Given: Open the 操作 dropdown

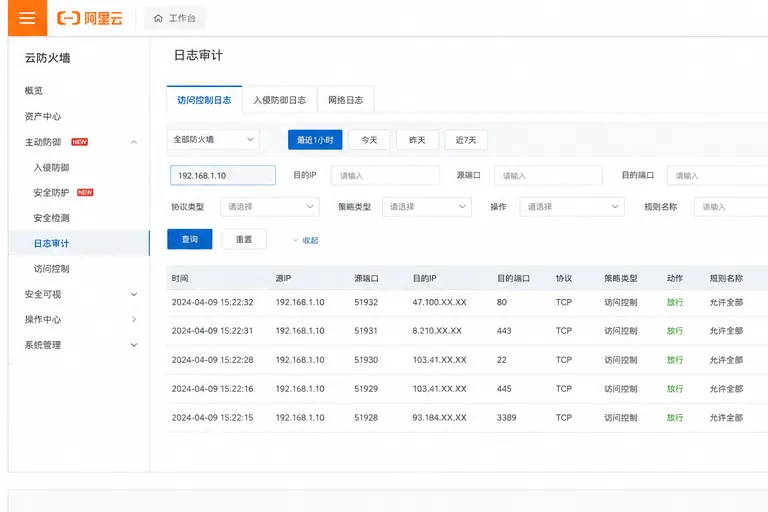Looking at the screenshot, I should tap(572, 207).
